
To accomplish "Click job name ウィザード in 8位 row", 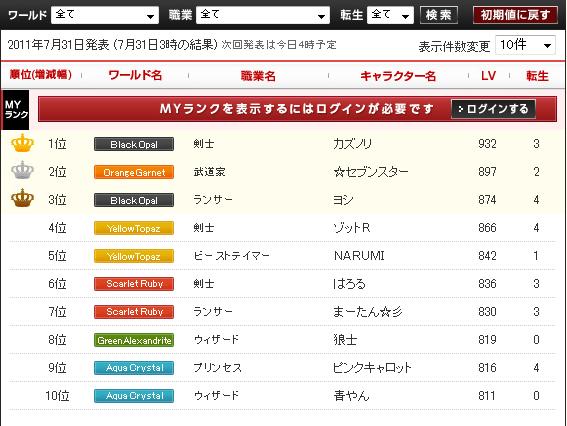I will [x=216, y=340].
